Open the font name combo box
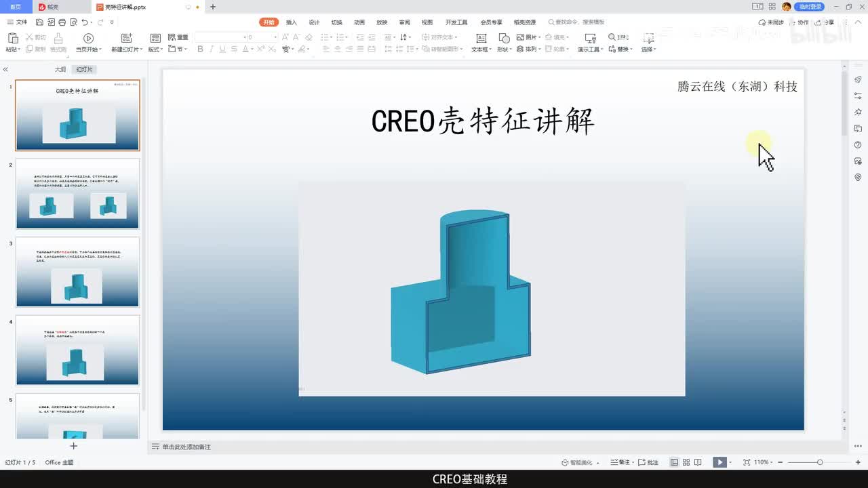 tap(222, 37)
